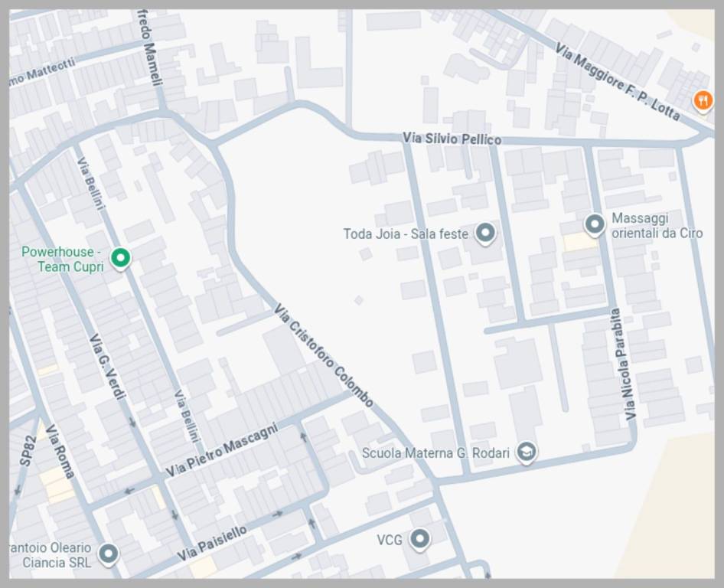Open the Massaggi orientali da Ciro pin

[x=595, y=224]
